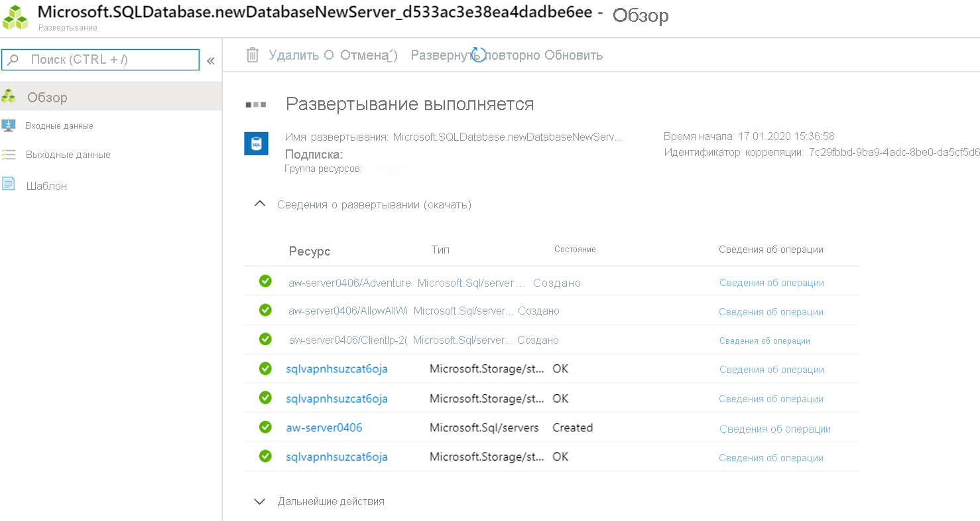This screenshot has height=521, width=980.
Task: Click green check icon in the Created status row
Action: pos(265,427)
